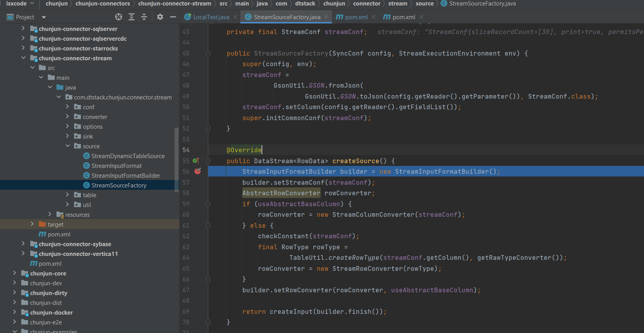Viewport: 644px width, 333px height.
Task: Click connector in breadcrumb bar
Action: pos(367,4)
